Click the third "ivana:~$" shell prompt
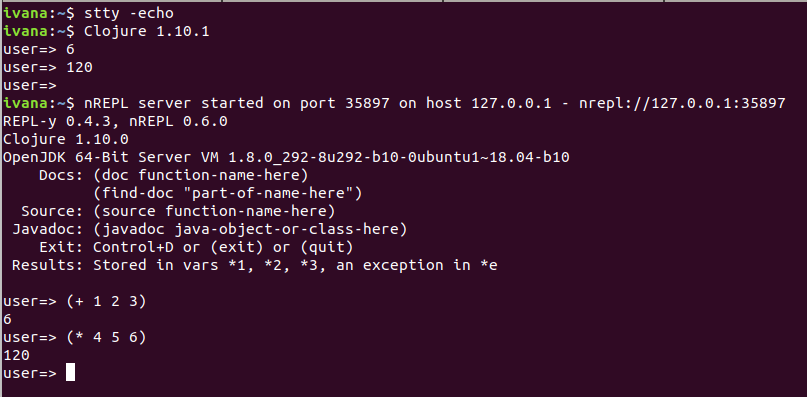This screenshot has height=397, width=807. tap(39, 103)
